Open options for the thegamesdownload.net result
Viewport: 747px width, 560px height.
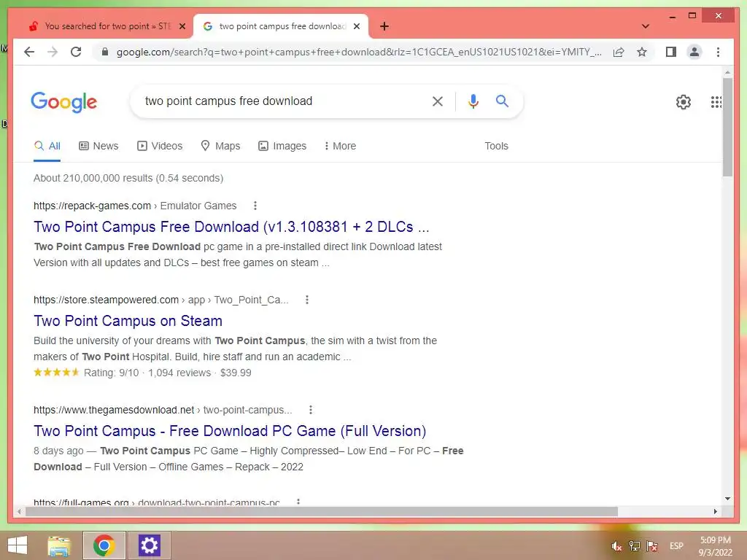310,410
